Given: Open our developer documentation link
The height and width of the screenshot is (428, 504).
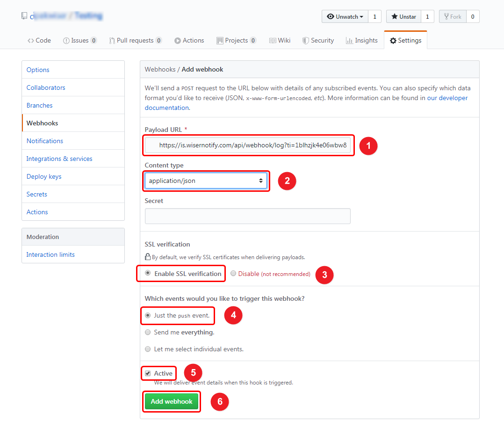Looking at the screenshot, I should (306, 103).
